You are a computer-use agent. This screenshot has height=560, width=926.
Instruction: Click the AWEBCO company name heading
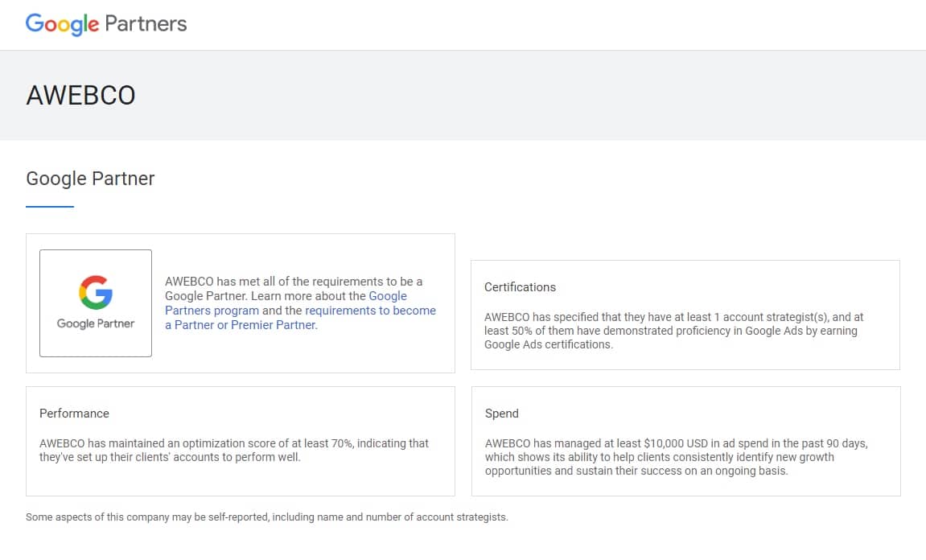81,96
